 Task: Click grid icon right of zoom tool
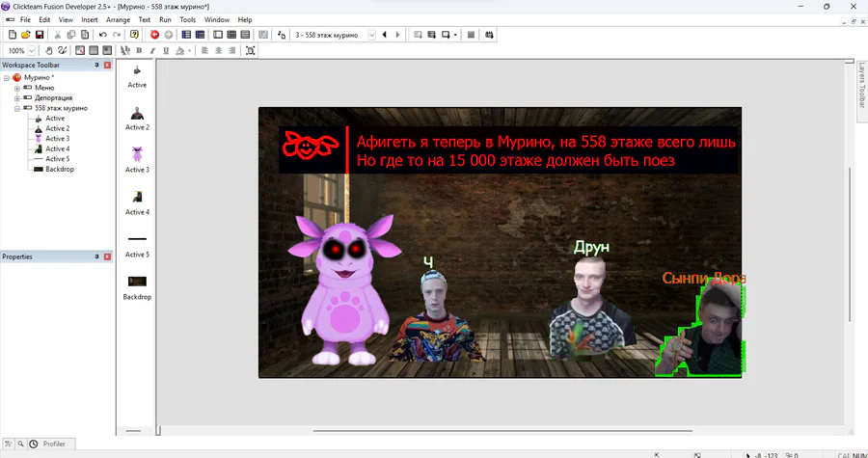point(80,50)
